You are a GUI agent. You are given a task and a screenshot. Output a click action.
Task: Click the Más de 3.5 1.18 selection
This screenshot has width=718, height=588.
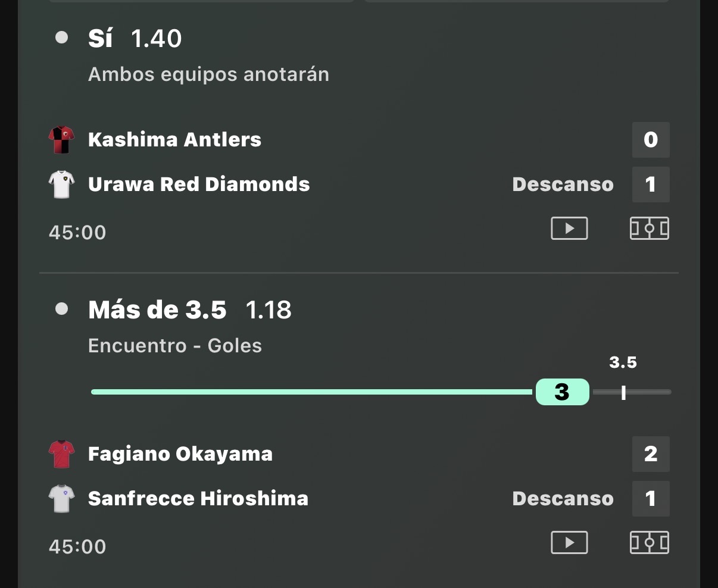point(190,310)
